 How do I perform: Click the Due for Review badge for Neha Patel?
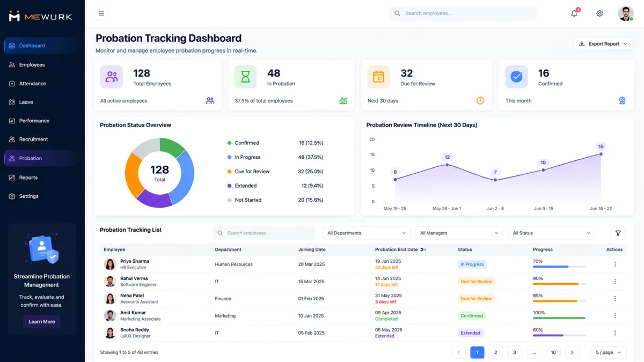(x=476, y=299)
